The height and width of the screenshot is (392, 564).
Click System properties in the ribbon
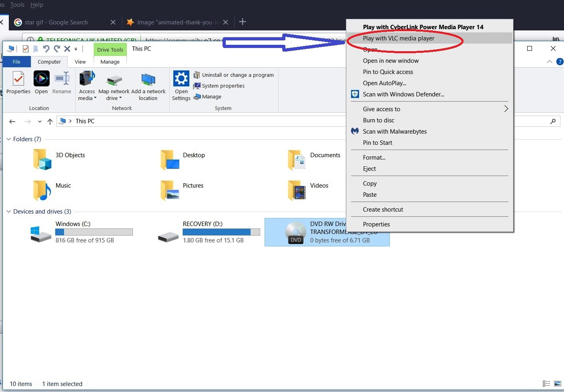point(223,86)
